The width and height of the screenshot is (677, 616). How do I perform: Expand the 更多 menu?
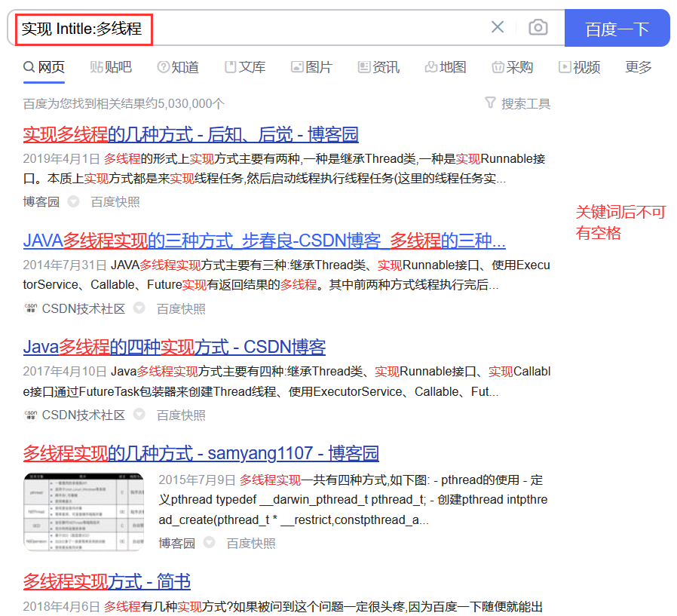click(x=638, y=67)
